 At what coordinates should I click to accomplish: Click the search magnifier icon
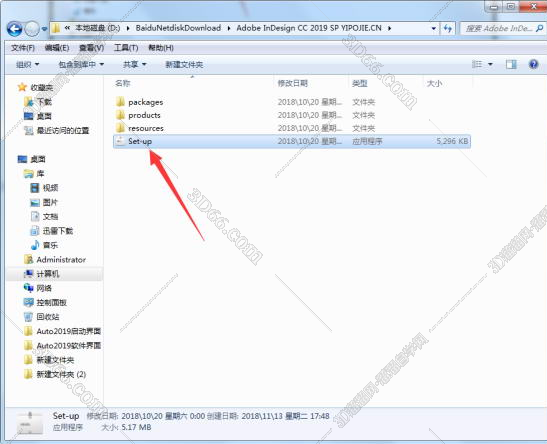tap(539, 29)
